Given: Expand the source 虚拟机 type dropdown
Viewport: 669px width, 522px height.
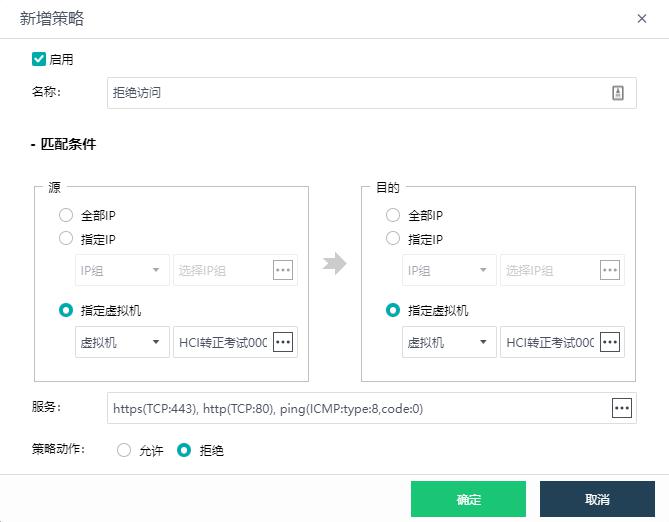Looking at the screenshot, I should pyautogui.click(x=121, y=342).
